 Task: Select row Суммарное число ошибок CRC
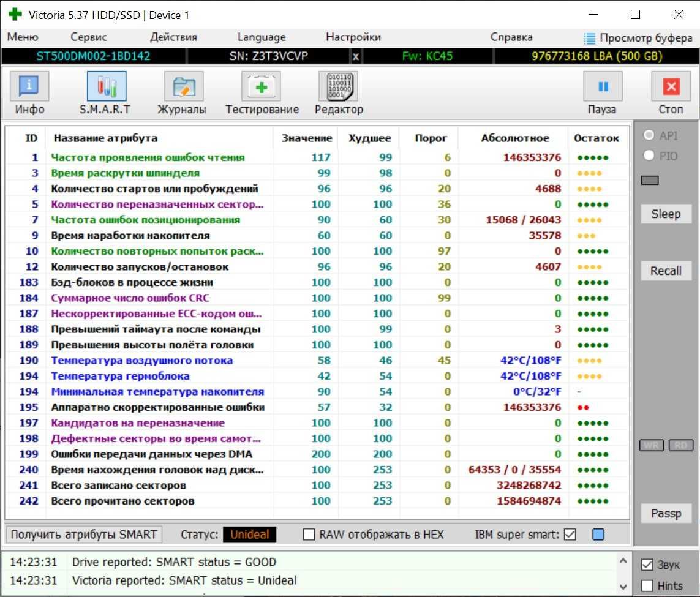317,298
